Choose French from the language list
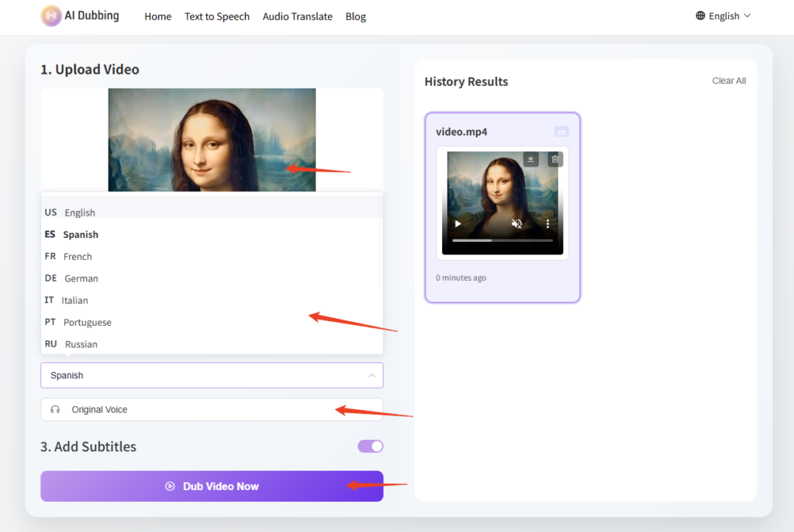The width and height of the screenshot is (794, 532). coord(78,257)
